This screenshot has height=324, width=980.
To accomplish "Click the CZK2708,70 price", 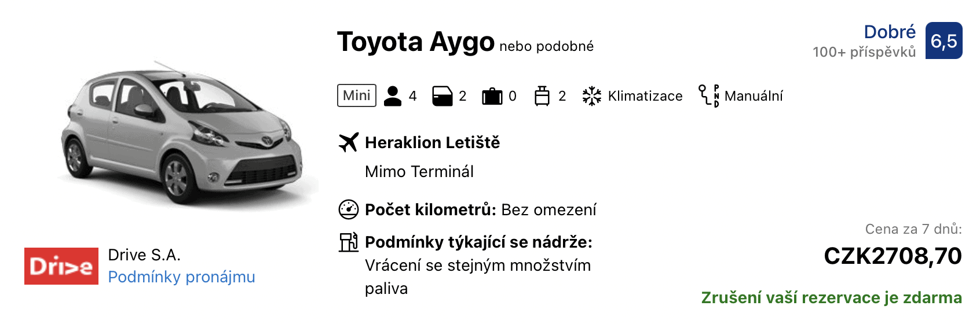I will coord(893,256).
